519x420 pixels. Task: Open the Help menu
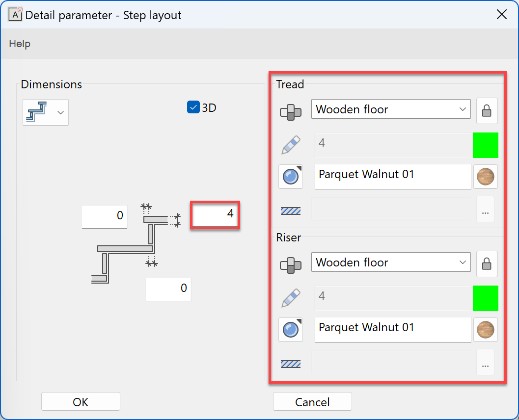tap(20, 44)
